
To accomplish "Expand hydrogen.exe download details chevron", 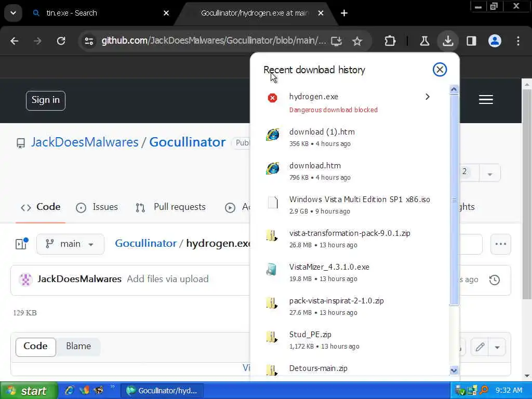I will (x=428, y=97).
